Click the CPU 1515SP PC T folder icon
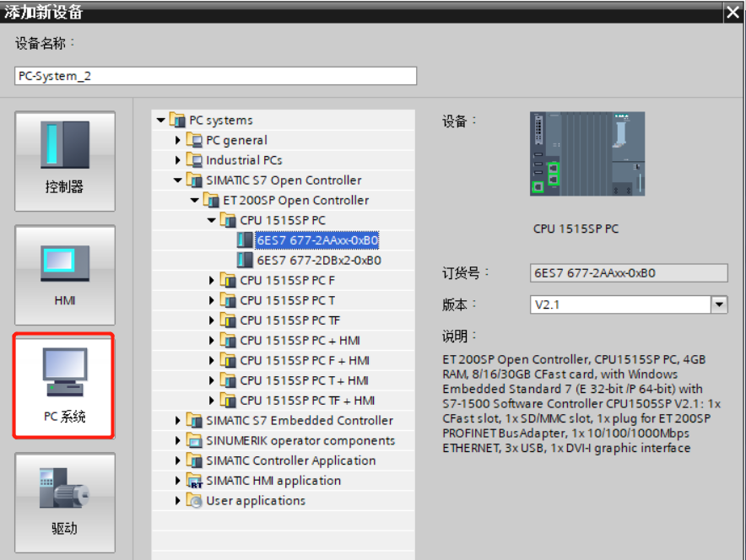Viewport: 746px width, 560px height. click(229, 300)
